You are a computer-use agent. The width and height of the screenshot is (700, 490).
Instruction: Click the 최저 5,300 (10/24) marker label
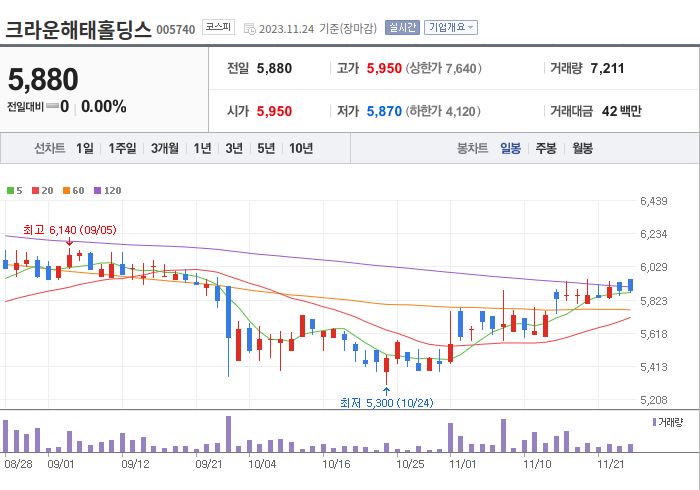(387, 403)
